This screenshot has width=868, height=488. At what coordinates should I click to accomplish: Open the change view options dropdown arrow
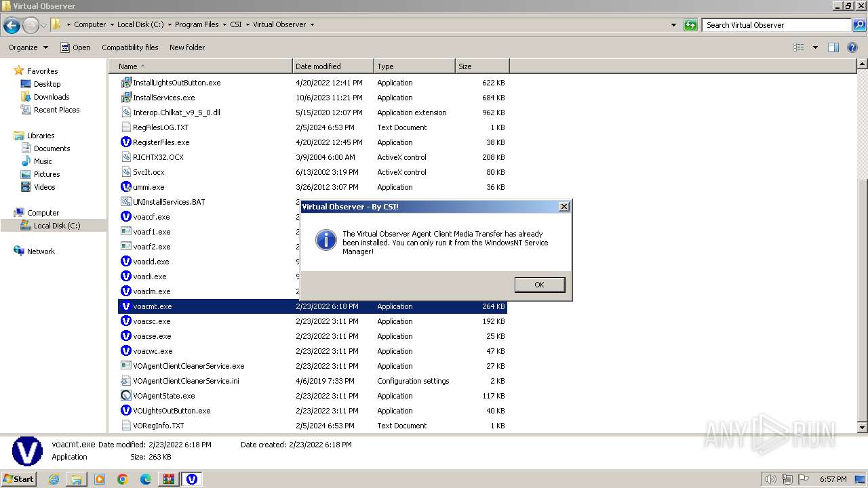[x=815, y=47]
